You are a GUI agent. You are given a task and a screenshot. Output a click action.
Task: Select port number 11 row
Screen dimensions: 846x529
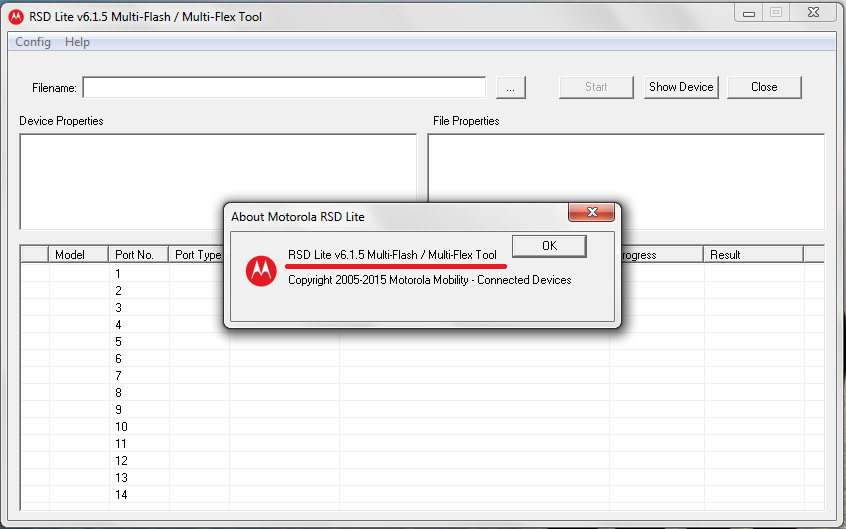pyautogui.click(x=422, y=444)
